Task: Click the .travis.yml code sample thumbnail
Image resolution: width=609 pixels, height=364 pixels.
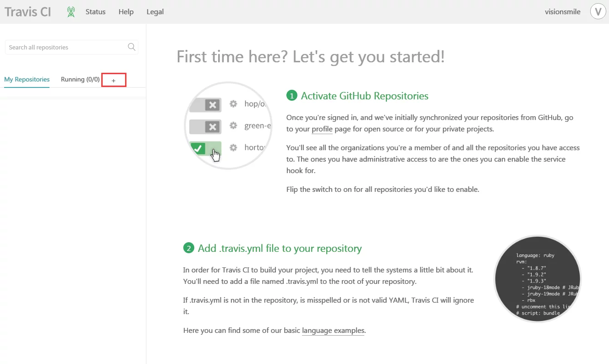Action: 537,279
